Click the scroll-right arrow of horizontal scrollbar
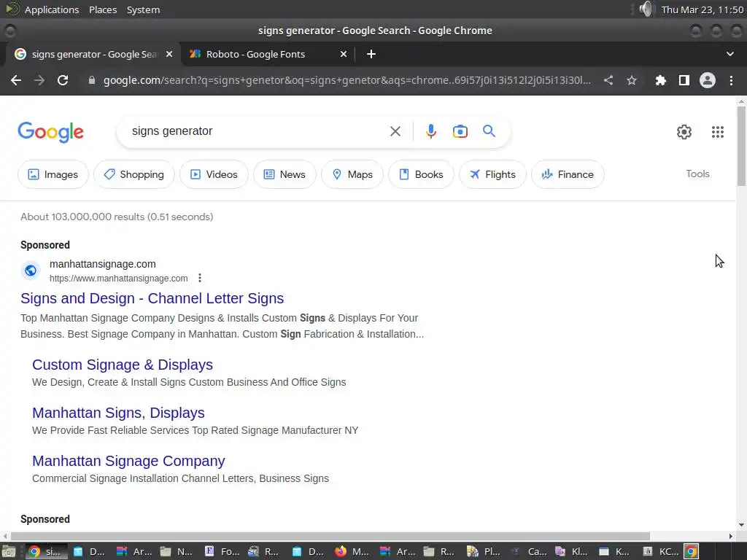 tap(731, 536)
